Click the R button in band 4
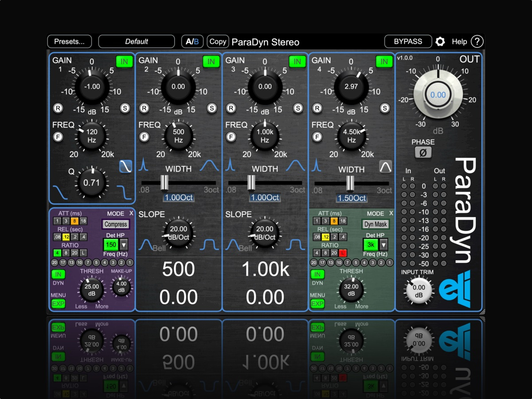The height and width of the screenshot is (399, 532). coord(317,108)
